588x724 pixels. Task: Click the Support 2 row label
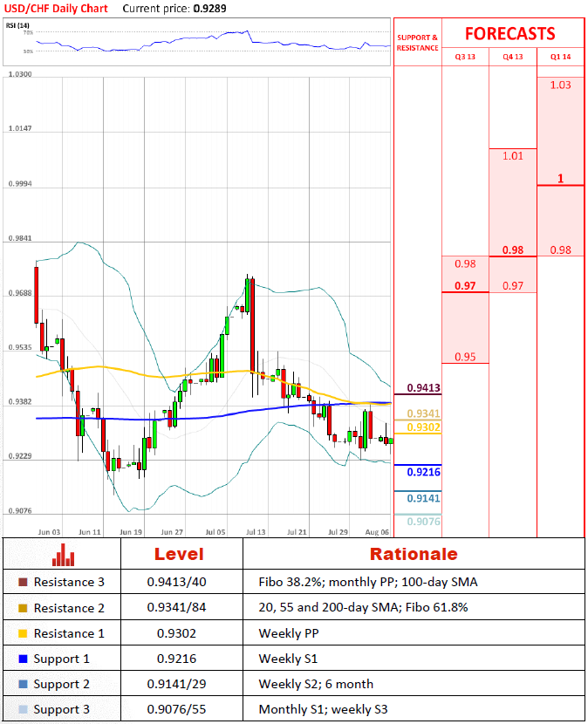click(x=61, y=684)
